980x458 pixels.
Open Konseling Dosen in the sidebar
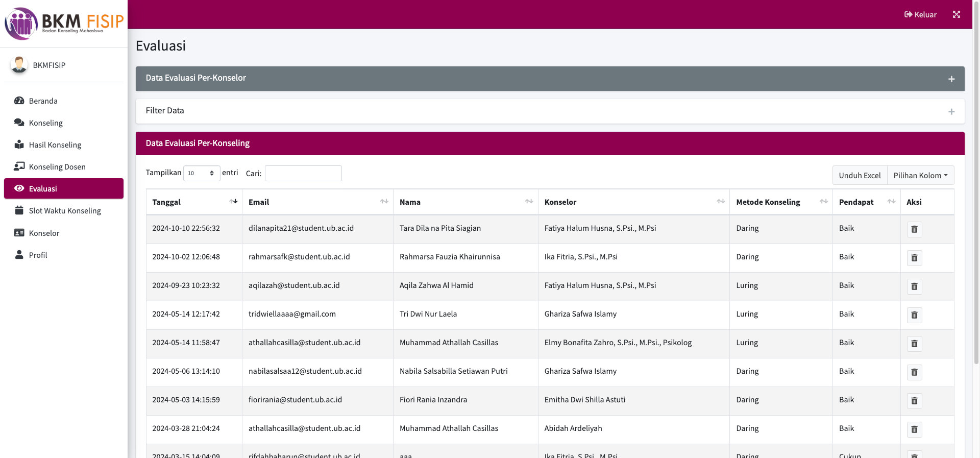[x=64, y=166]
